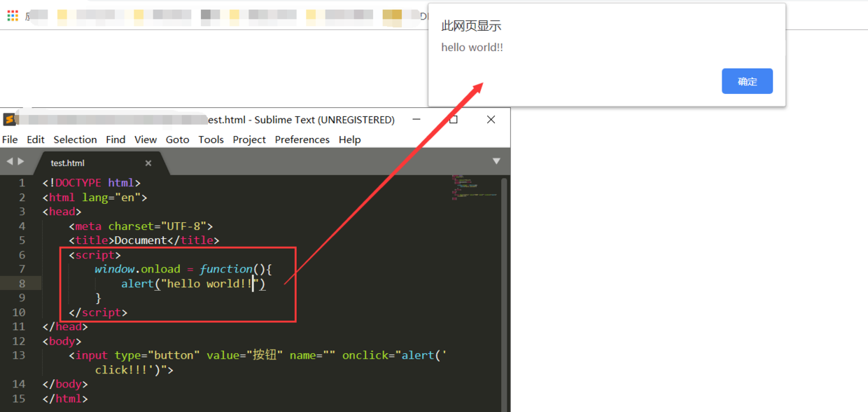Screen dimensions: 868x412
Task: Click the closing </head> tag
Action: pos(65,327)
